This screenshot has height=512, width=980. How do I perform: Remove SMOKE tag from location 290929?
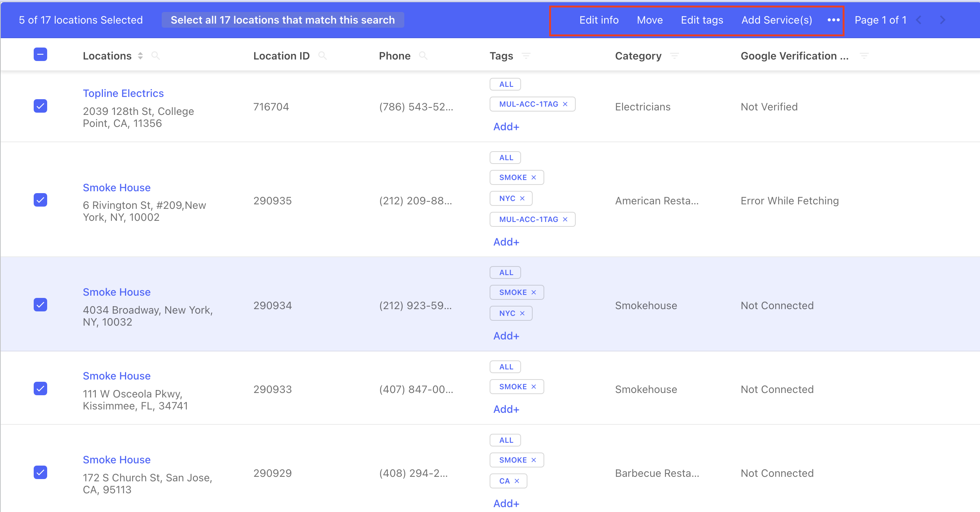534,460
